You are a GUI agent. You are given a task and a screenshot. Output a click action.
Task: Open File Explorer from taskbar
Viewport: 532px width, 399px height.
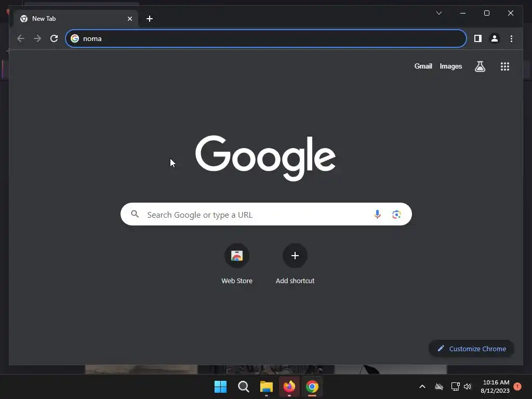[x=267, y=387]
